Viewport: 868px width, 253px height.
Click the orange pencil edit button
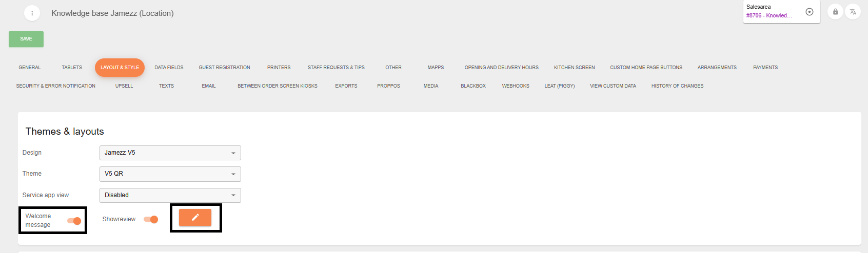(195, 218)
